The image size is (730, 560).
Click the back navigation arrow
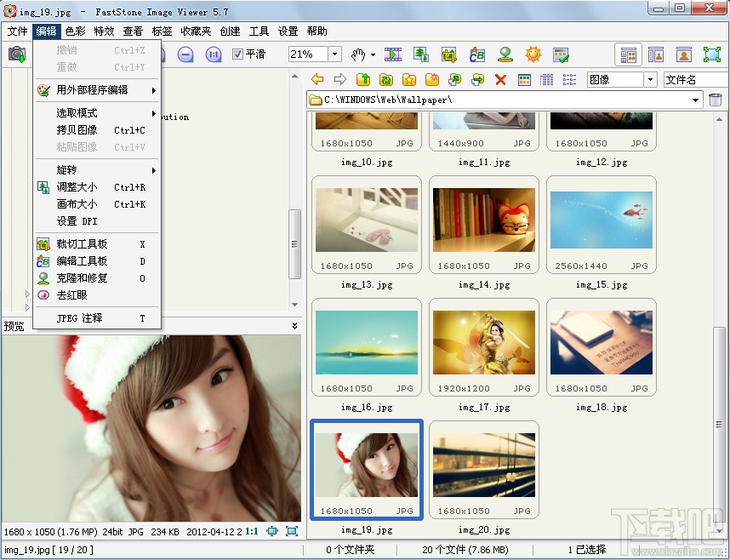[317, 79]
